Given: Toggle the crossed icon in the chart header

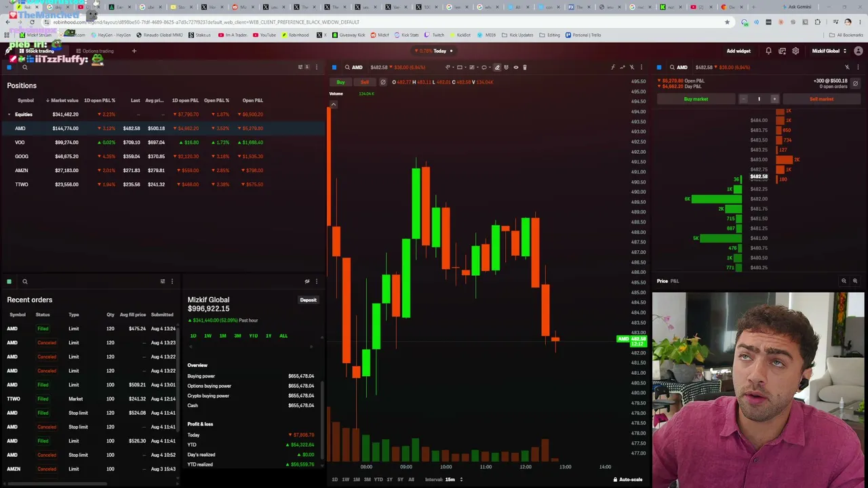Looking at the screenshot, I should [x=632, y=67].
